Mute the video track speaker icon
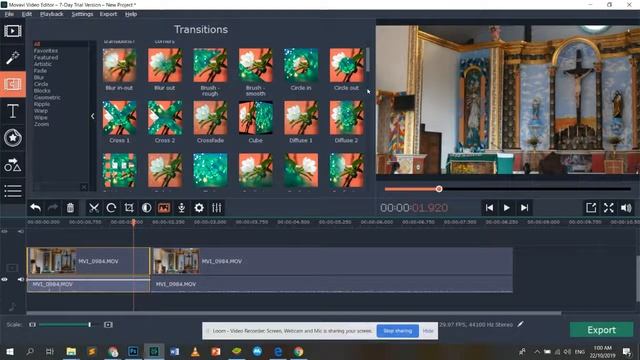 [20, 280]
